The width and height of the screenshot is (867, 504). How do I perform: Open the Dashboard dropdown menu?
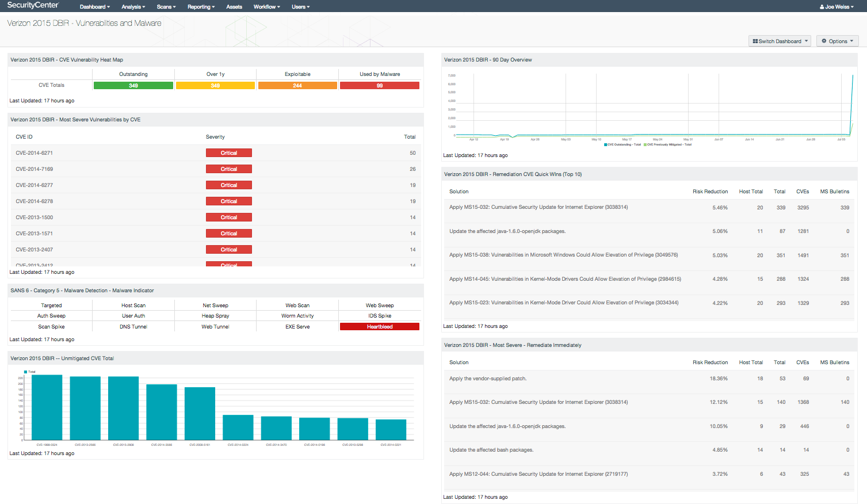[94, 6]
